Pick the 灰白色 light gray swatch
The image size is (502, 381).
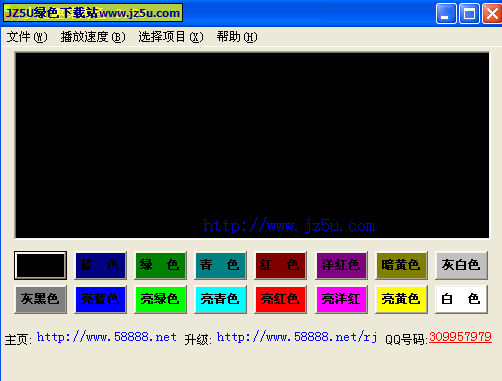[461, 265]
